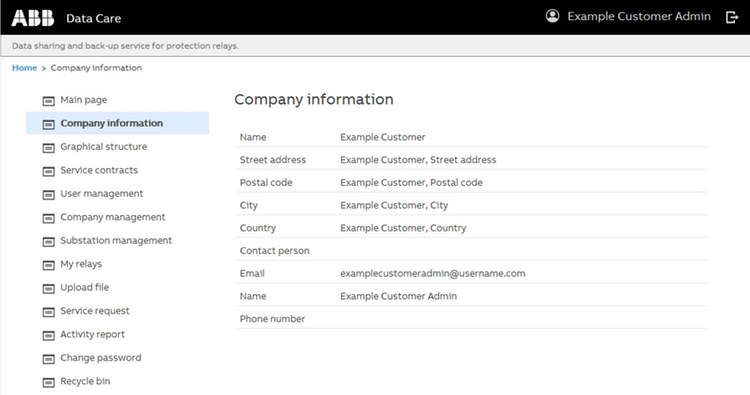Go to Company management page
750x395 pixels.
[112, 217]
